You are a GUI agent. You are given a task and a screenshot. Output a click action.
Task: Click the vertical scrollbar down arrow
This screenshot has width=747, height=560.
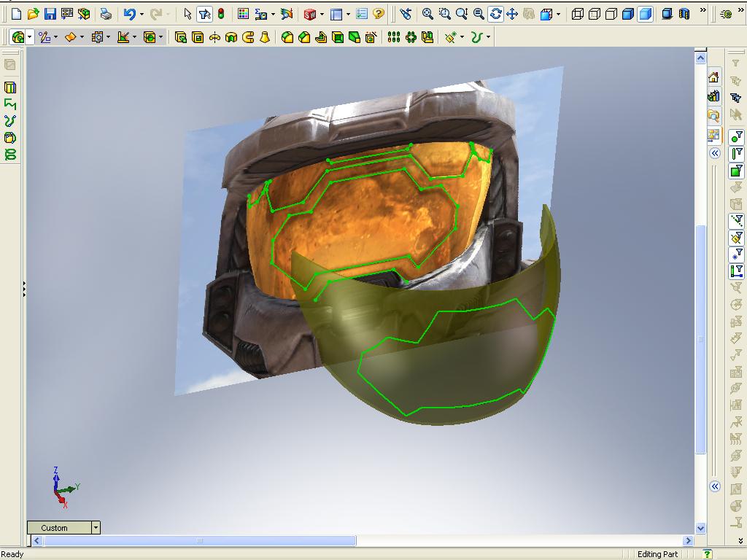700,528
